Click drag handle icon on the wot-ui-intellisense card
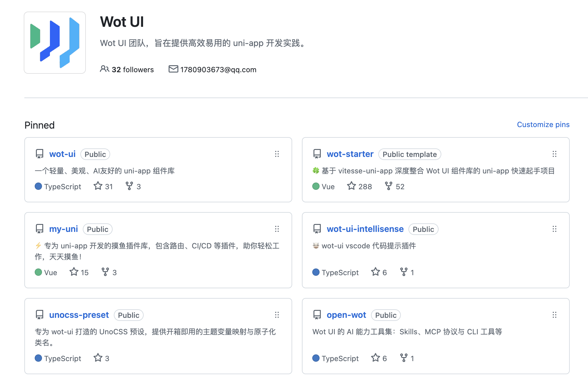 (554, 229)
